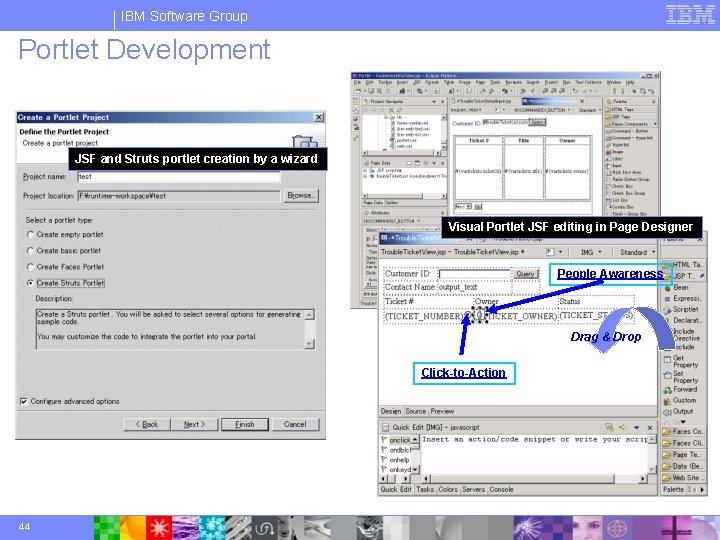Select the Forward palette item
Viewport: 720px width, 540px height.
click(681, 389)
